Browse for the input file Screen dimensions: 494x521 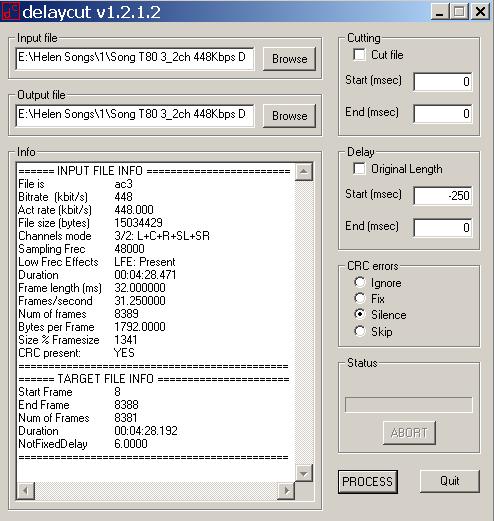289,59
